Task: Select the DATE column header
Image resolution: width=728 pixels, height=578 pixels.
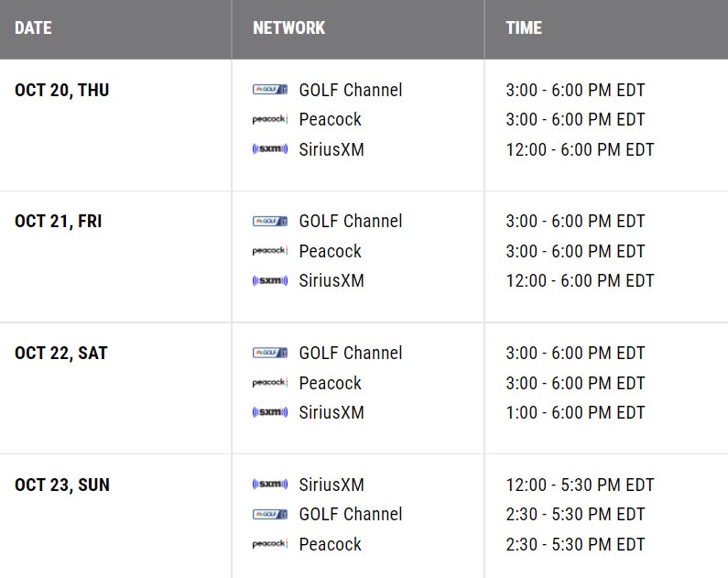Action: point(33,27)
